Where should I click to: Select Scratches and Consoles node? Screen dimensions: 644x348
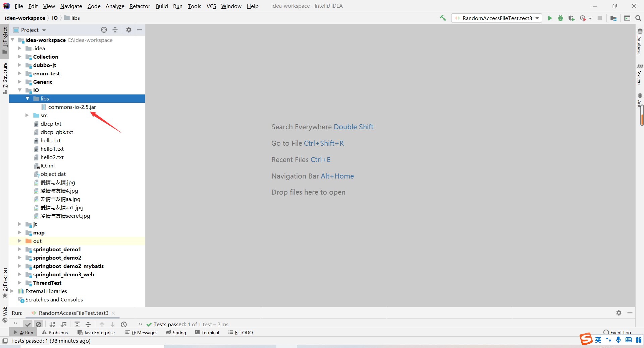(x=54, y=299)
